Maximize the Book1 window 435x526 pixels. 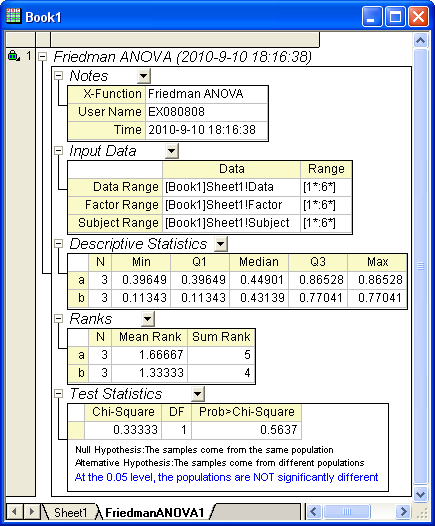(x=395, y=16)
